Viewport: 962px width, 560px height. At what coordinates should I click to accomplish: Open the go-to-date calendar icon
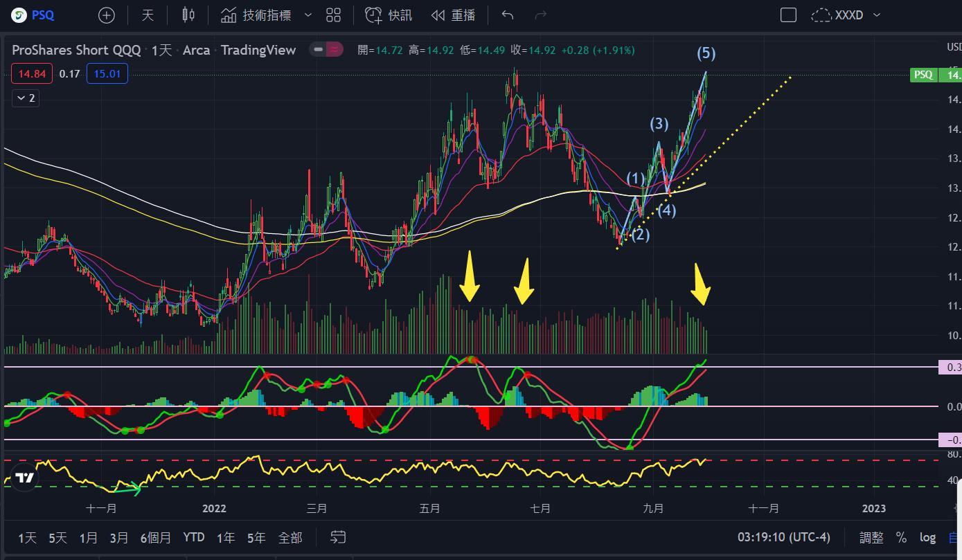[338, 537]
